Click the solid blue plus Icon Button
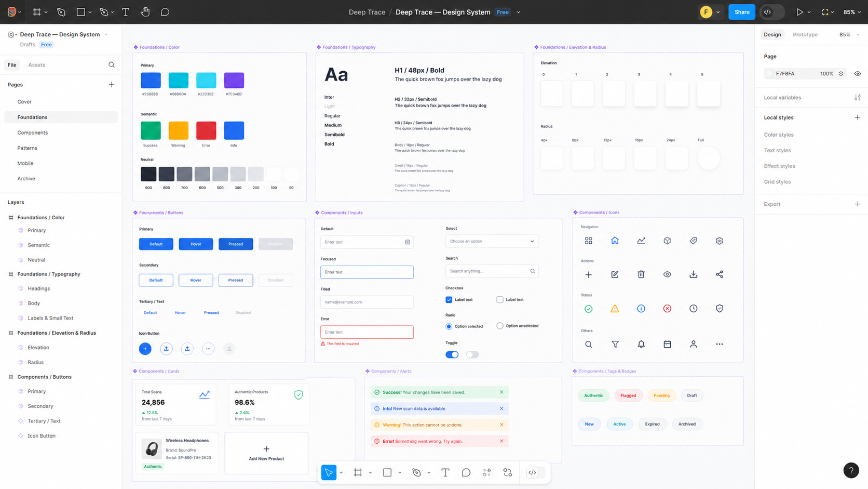 [x=145, y=349]
